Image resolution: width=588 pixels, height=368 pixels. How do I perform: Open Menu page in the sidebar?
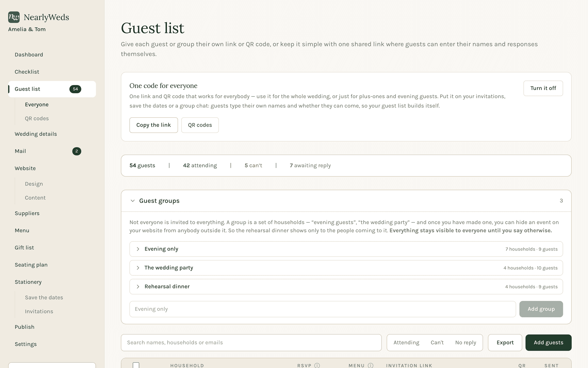coord(52,230)
